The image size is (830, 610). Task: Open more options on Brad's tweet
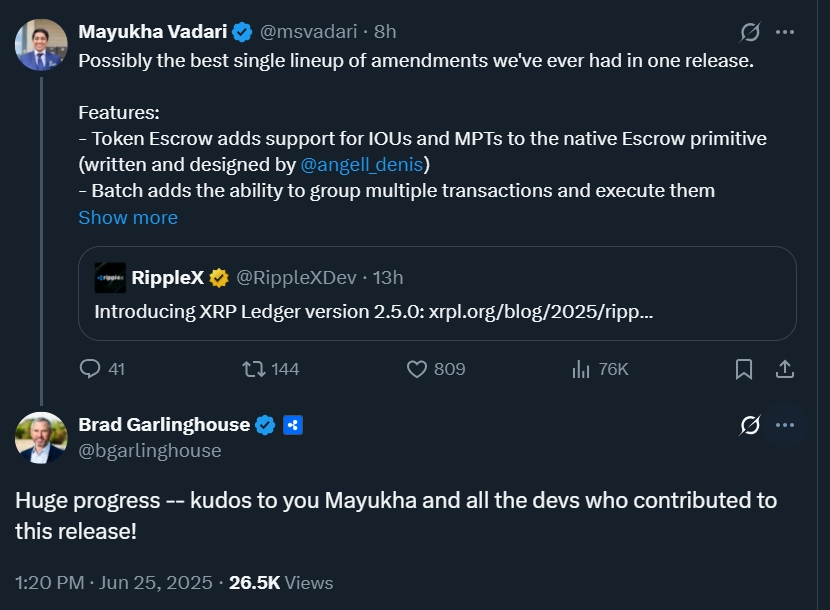coord(786,426)
